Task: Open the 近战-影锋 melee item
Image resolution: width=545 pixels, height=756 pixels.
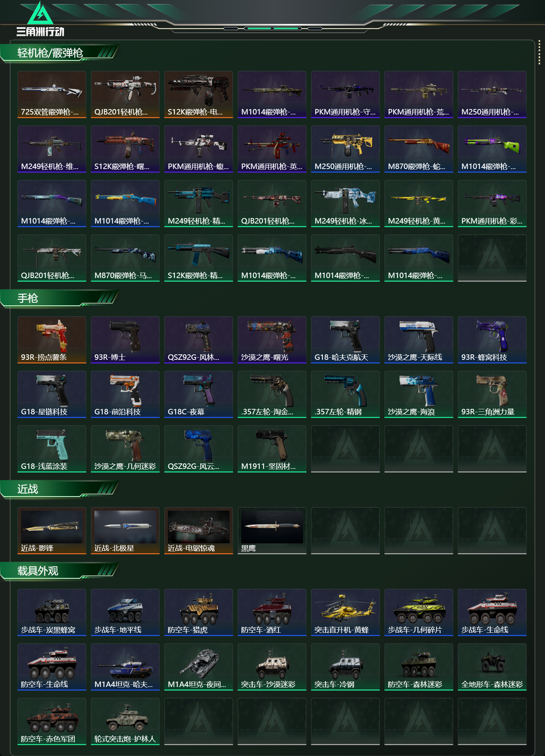Action: 52,531
